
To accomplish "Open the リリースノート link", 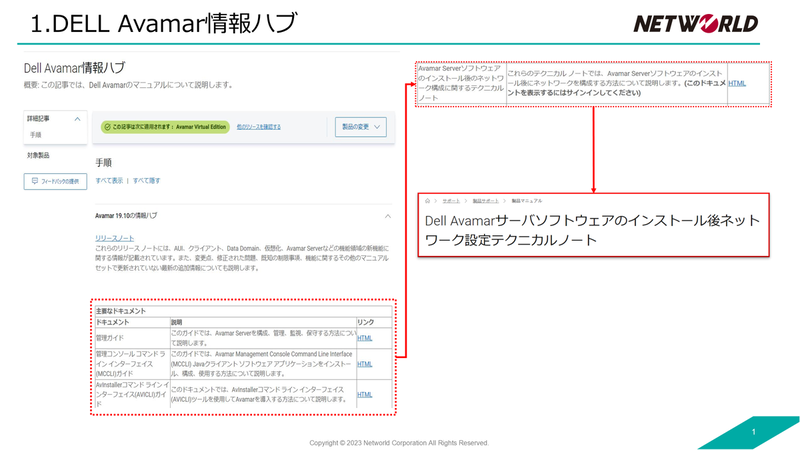I will point(114,238).
